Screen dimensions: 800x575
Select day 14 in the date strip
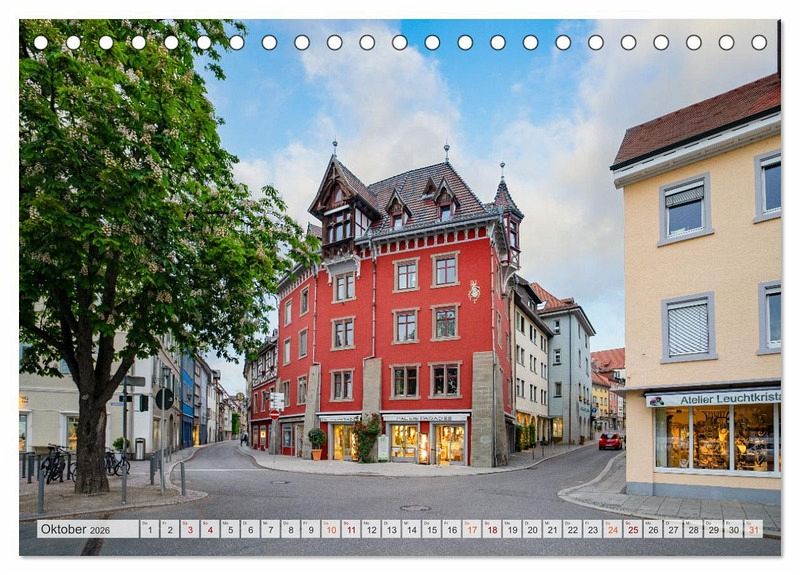click(x=411, y=529)
